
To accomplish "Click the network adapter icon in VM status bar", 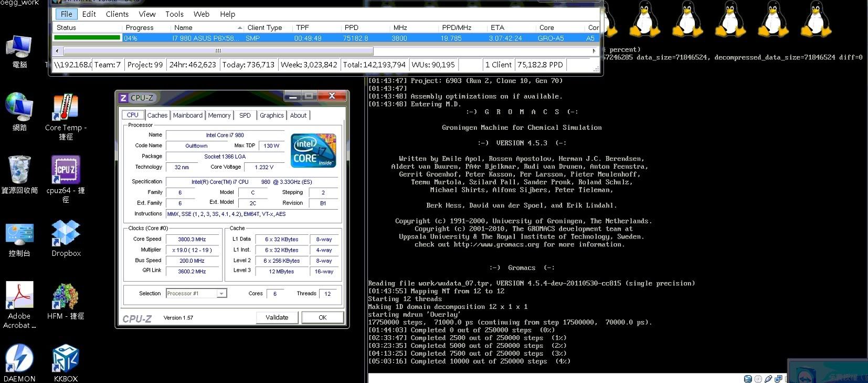I will (778, 379).
